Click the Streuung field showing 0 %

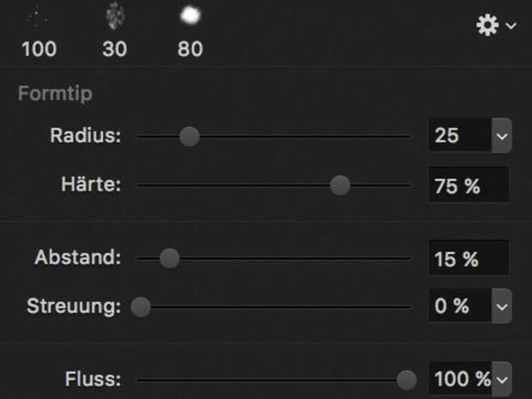459,306
